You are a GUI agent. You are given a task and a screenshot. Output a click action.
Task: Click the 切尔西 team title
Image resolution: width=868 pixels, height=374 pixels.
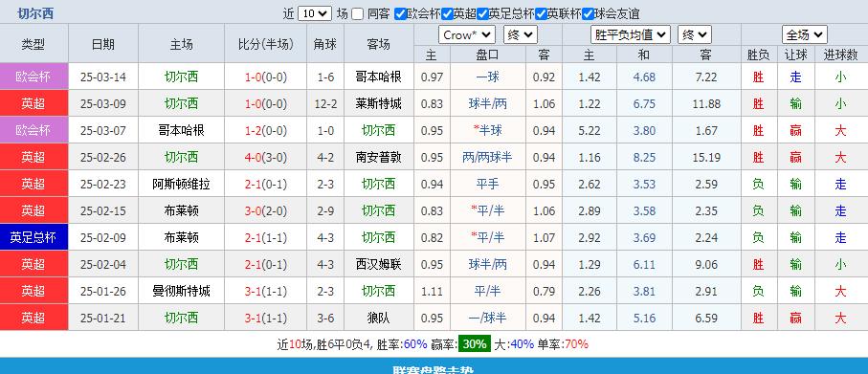coord(34,13)
